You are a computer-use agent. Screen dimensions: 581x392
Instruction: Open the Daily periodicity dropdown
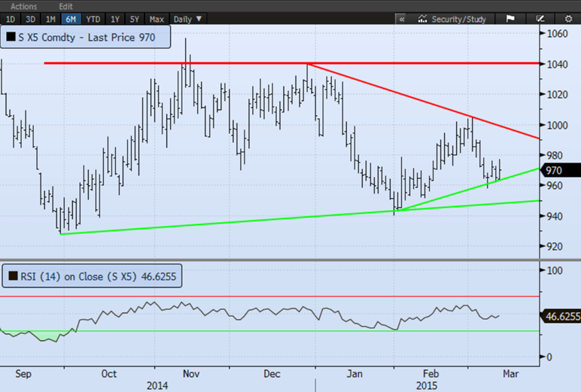click(x=188, y=18)
